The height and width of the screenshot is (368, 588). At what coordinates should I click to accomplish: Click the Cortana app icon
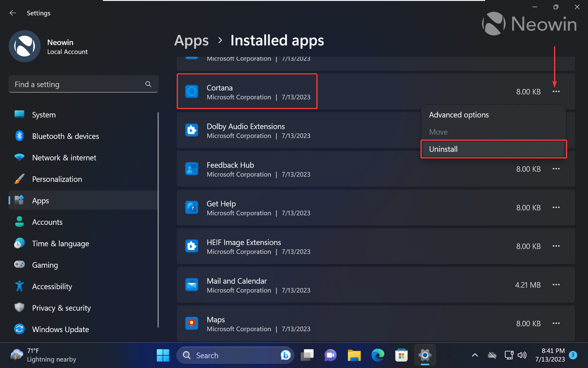coord(192,92)
